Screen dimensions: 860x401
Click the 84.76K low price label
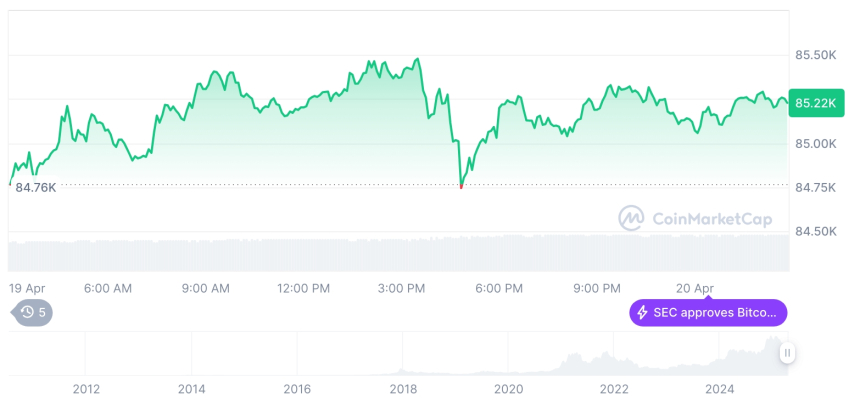pyautogui.click(x=35, y=187)
